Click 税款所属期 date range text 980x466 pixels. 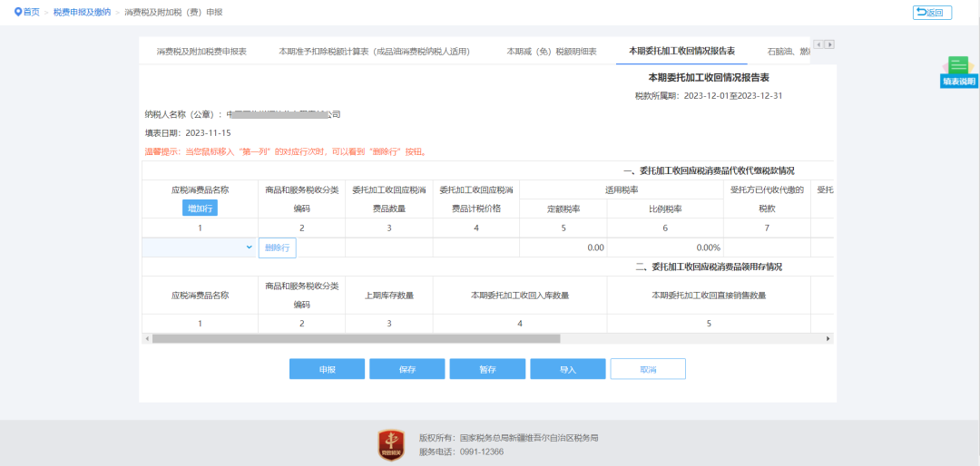709,95
